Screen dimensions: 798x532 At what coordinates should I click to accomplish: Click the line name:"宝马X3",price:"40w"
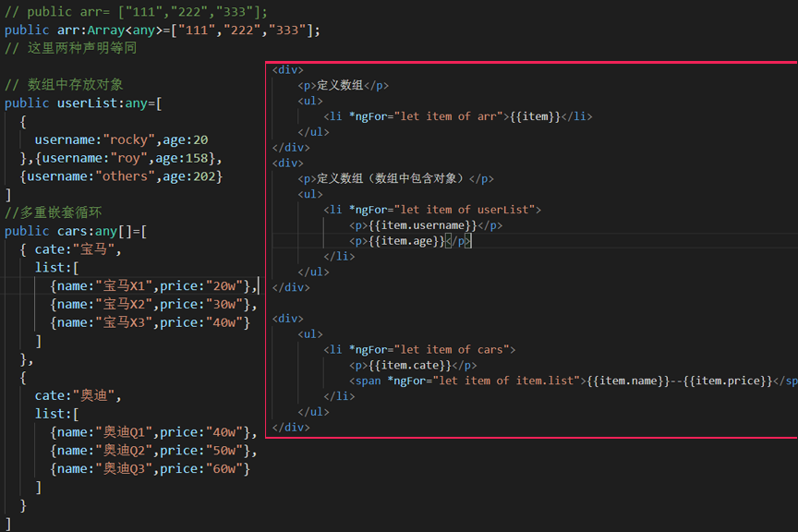pos(151,322)
